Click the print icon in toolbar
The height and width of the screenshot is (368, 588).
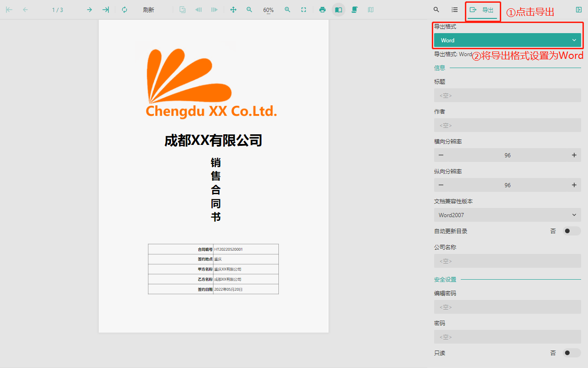tap(322, 10)
